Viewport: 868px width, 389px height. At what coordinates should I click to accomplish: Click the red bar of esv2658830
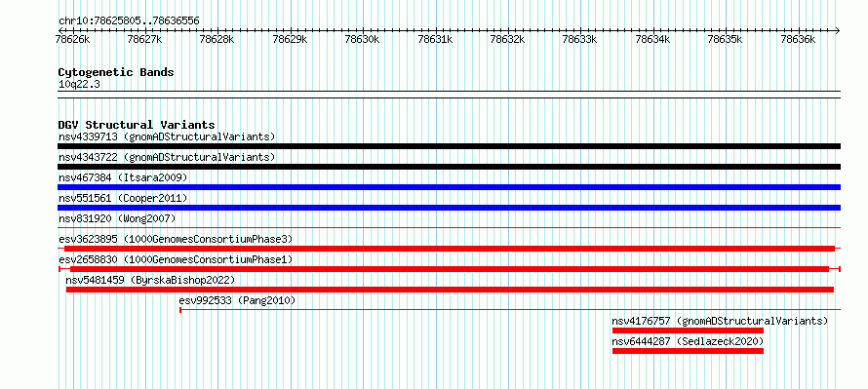tap(450, 269)
